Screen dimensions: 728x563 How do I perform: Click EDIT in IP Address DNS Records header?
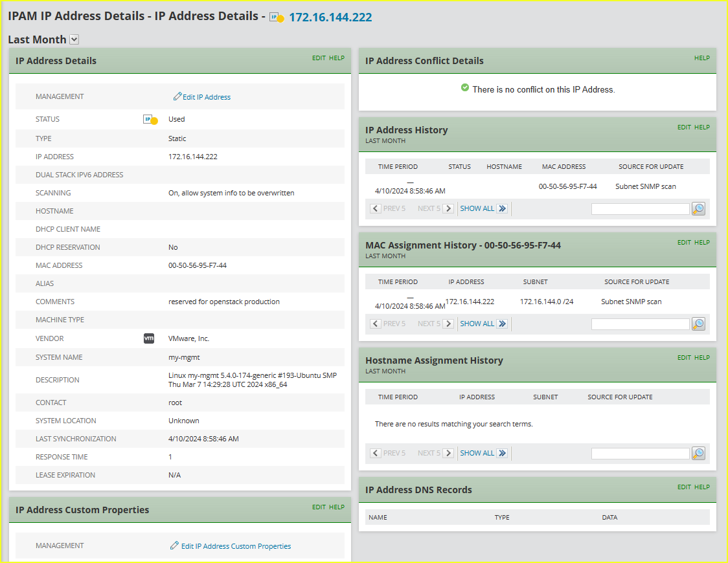(684, 487)
